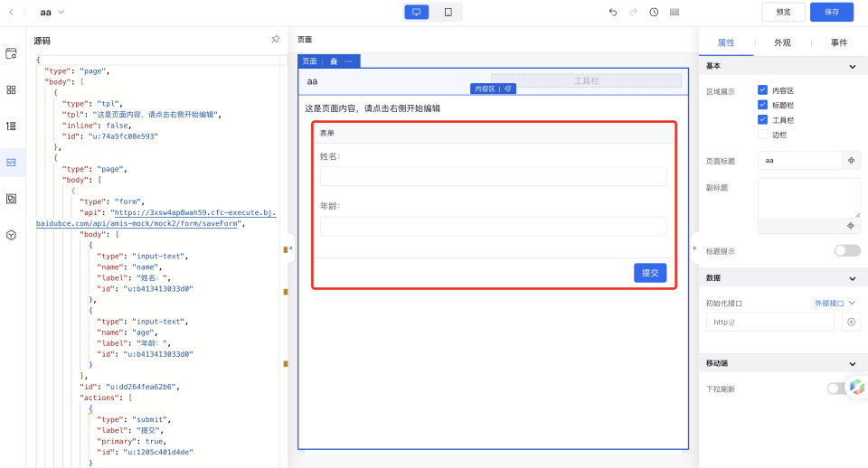Switch to the 事件 tab
This screenshot has height=468, width=868.
(838, 42)
